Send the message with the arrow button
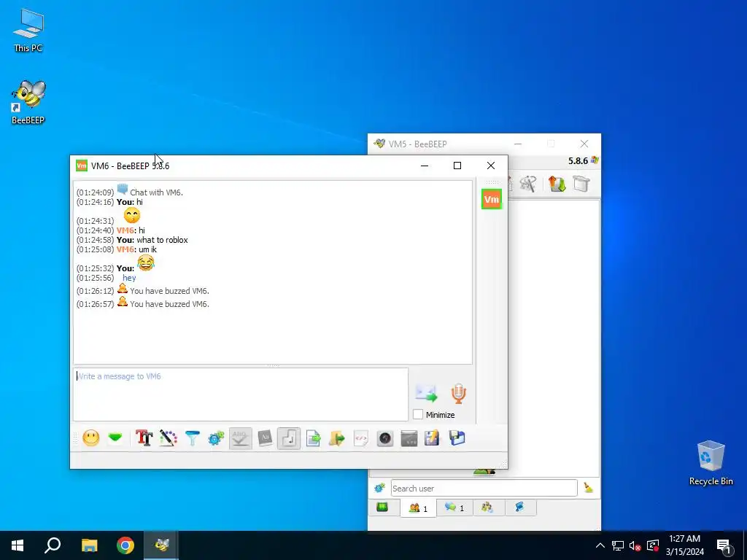Screen dimensions: 747x560 pos(426,393)
